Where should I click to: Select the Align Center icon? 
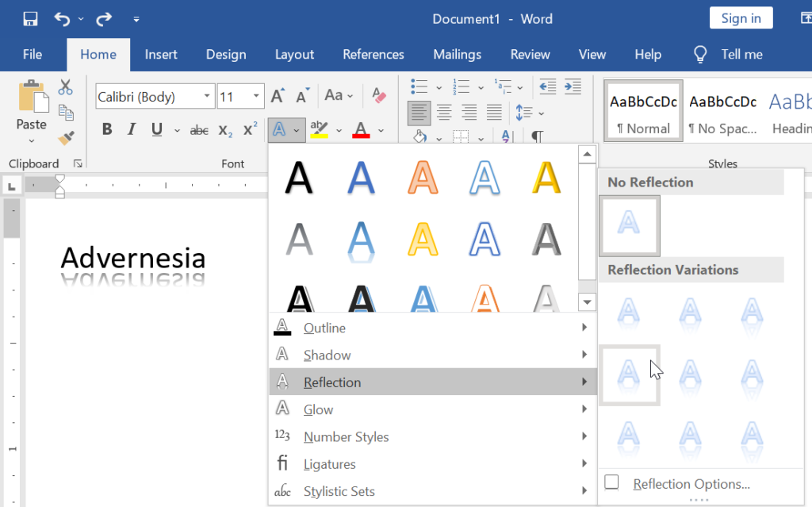click(x=444, y=113)
